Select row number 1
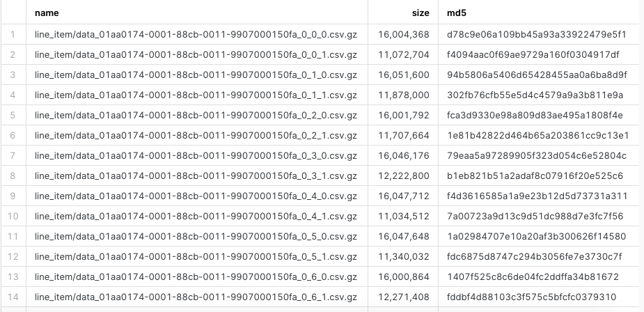The width and height of the screenshot is (644, 312). point(13,33)
